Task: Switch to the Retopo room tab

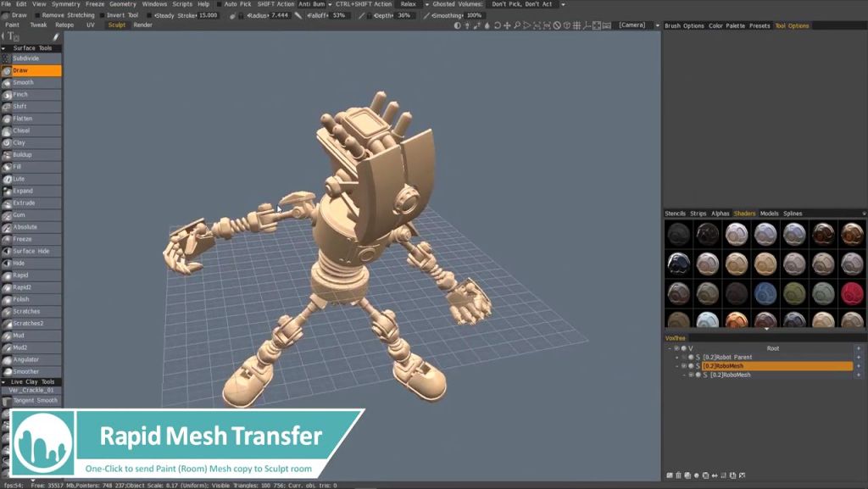Action: [64, 25]
